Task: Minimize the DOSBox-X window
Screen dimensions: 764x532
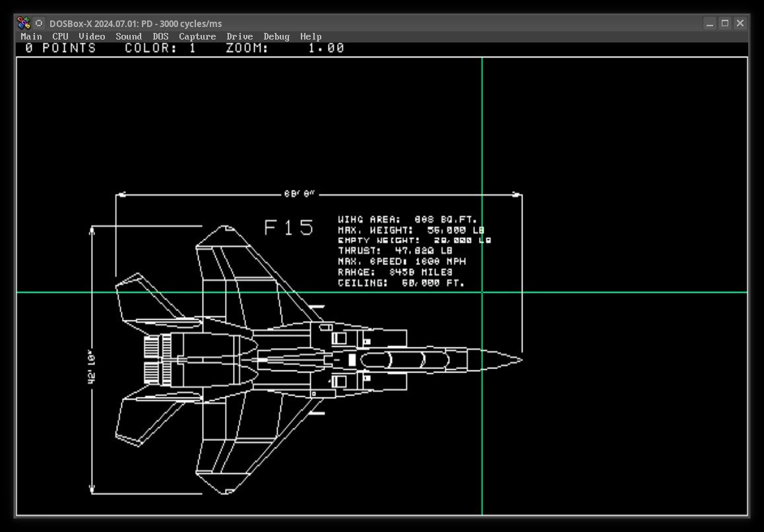Action: coord(710,23)
